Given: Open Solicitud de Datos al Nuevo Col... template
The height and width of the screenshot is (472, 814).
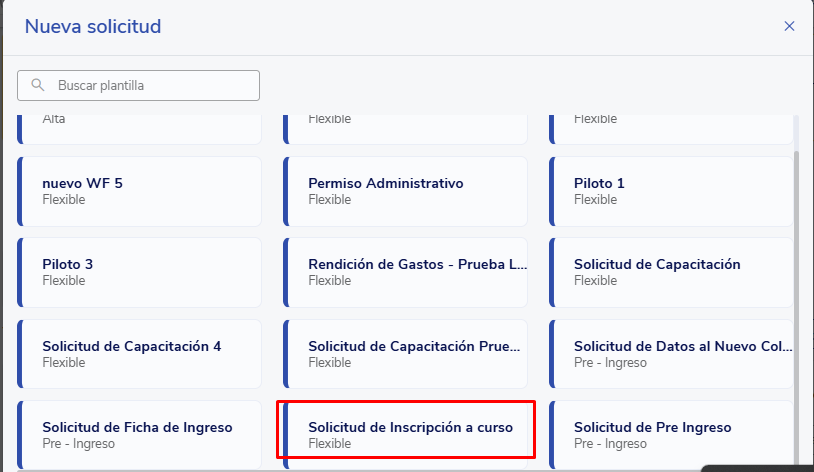Looking at the screenshot, I should [x=670, y=354].
